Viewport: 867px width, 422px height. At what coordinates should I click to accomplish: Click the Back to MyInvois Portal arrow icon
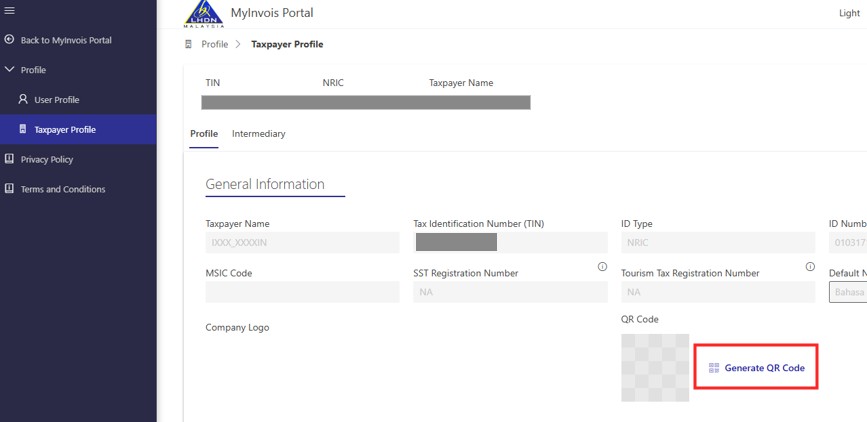[10, 40]
